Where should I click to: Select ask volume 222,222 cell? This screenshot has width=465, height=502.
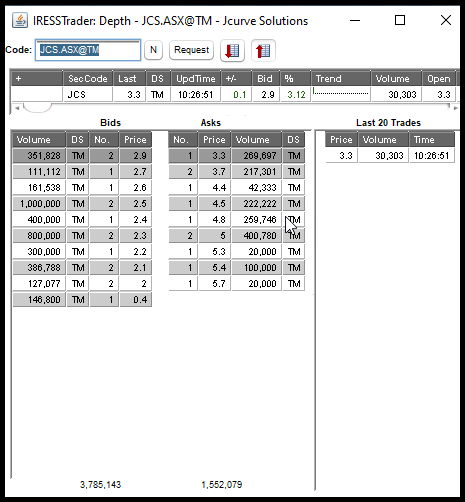pos(256,204)
